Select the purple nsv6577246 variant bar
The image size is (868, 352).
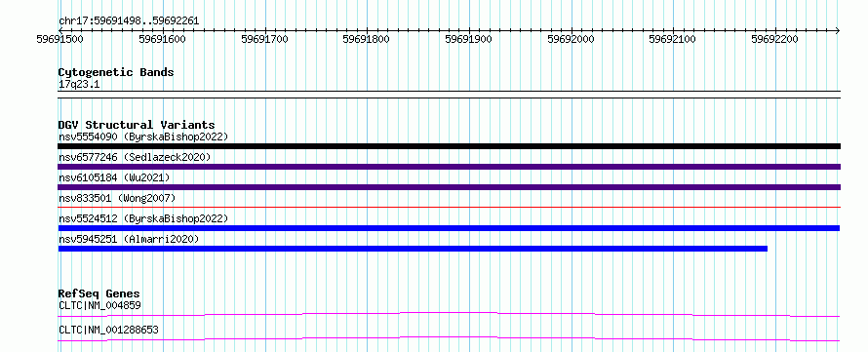click(449, 167)
